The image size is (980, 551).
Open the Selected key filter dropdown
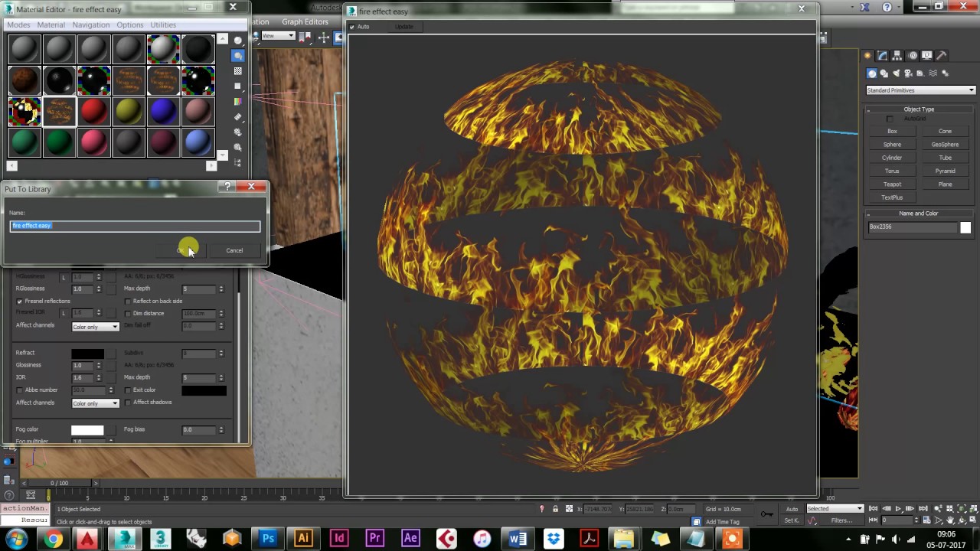coord(835,509)
